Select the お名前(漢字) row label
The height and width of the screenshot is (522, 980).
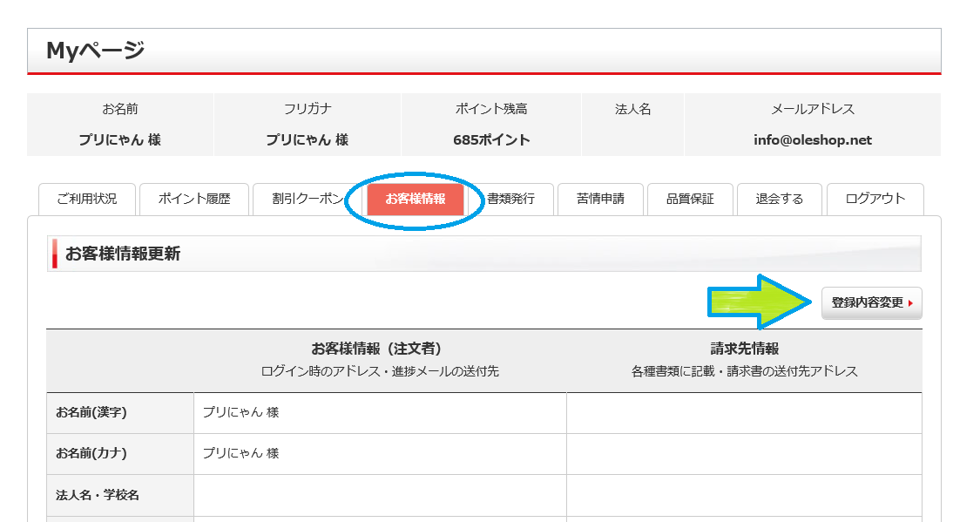[92, 412]
